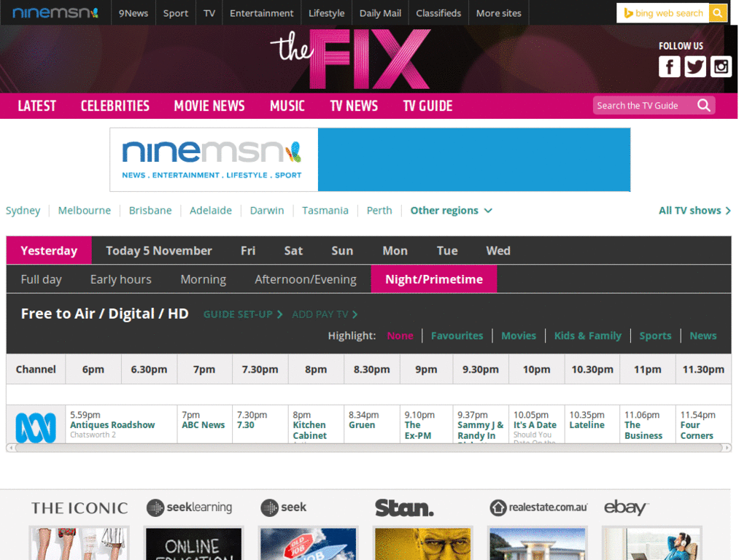Image resolution: width=747 pixels, height=560 pixels.
Task: Click the bing web search field
Action: click(x=662, y=13)
